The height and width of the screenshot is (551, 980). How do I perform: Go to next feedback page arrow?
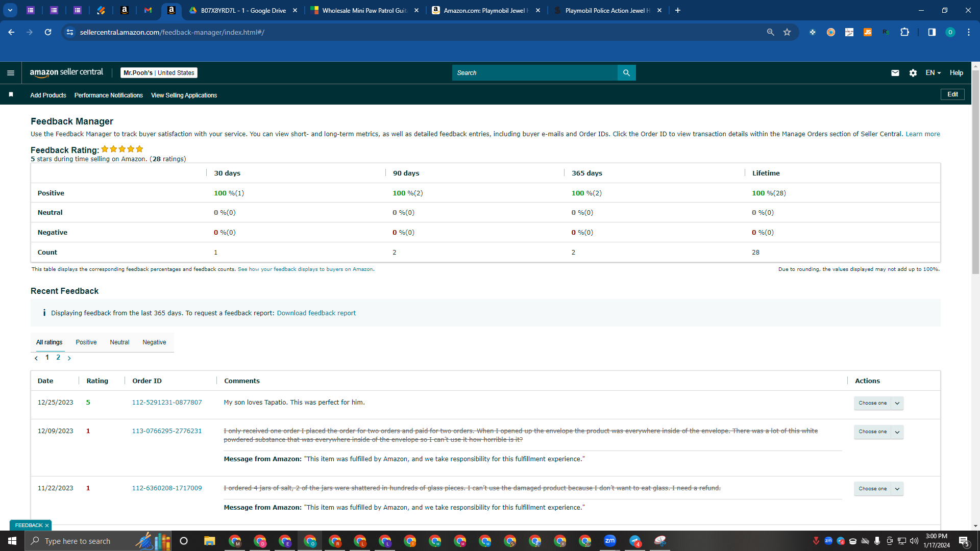pyautogui.click(x=69, y=358)
